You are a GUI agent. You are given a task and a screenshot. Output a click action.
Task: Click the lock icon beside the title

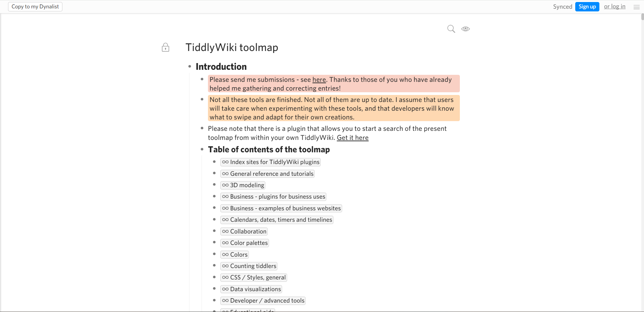click(x=165, y=47)
